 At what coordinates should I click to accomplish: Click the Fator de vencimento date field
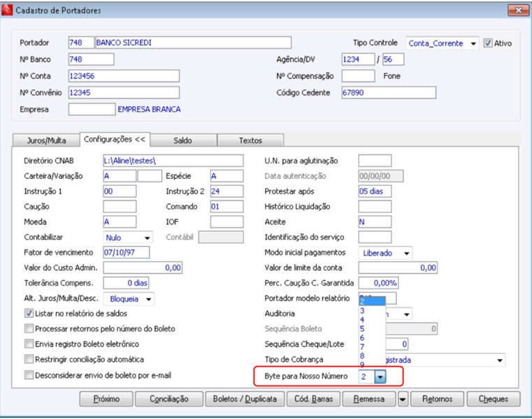(x=127, y=252)
